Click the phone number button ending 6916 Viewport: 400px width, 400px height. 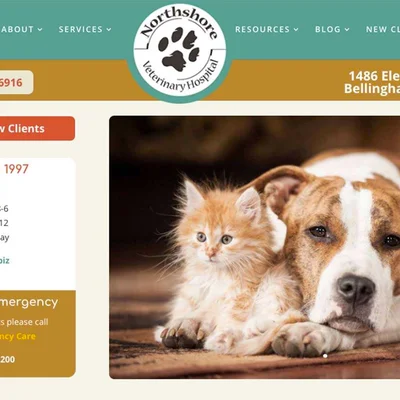tap(16, 82)
